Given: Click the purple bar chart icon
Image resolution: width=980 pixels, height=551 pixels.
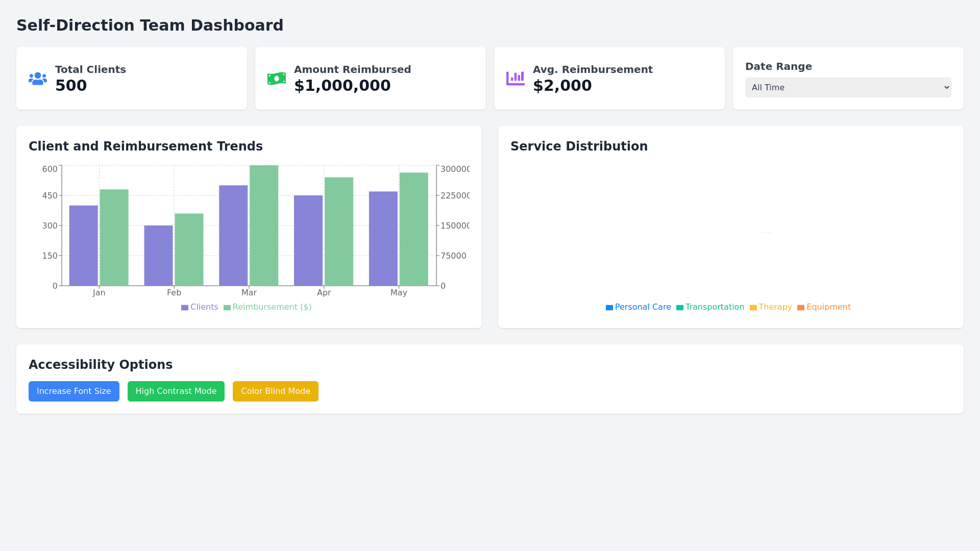Looking at the screenshot, I should [515, 79].
